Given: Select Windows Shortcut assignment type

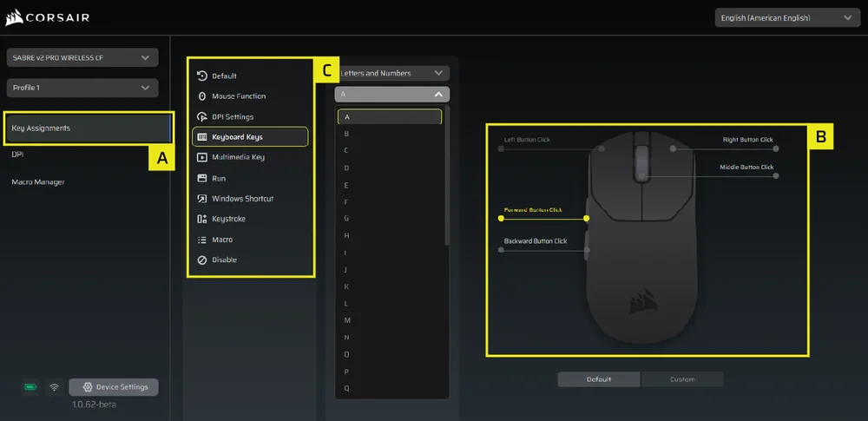Looking at the screenshot, I should point(242,198).
